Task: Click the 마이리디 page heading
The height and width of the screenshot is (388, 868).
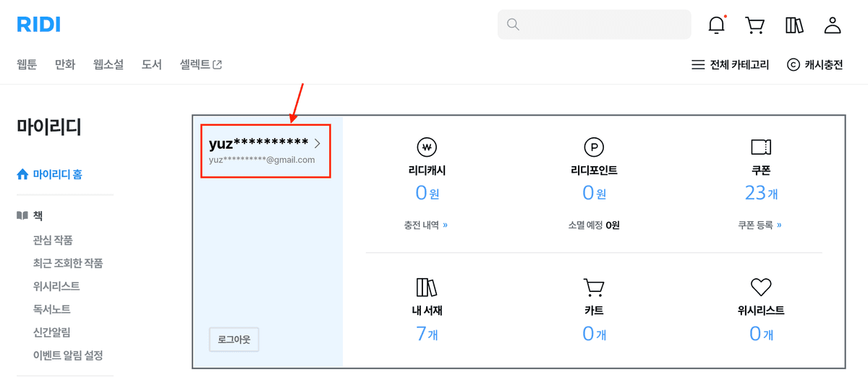Action: coord(49,126)
